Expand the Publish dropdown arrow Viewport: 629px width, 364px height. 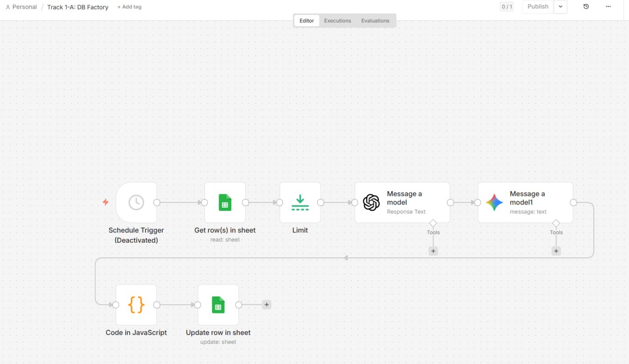click(560, 6)
